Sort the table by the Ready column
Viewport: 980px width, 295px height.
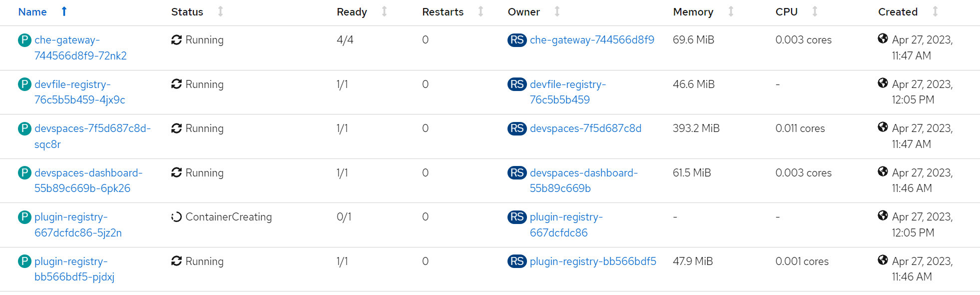[x=384, y=11]
